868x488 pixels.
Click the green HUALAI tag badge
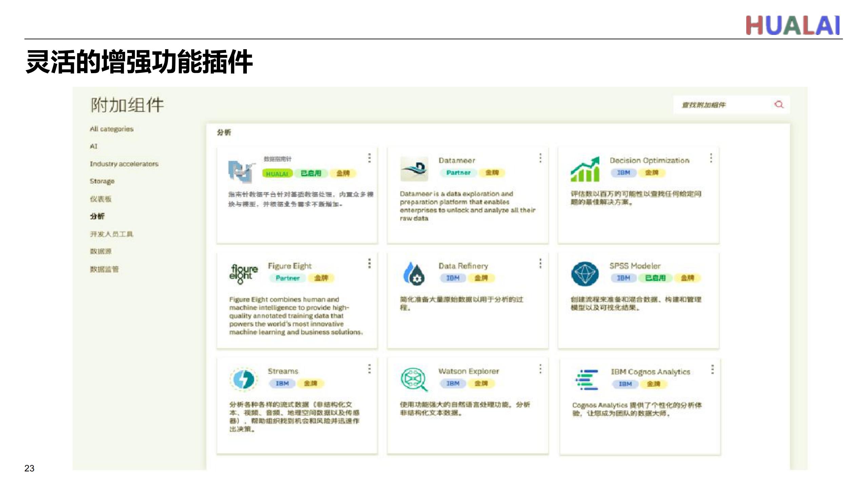pyautogui.click(x=277, y=174)
